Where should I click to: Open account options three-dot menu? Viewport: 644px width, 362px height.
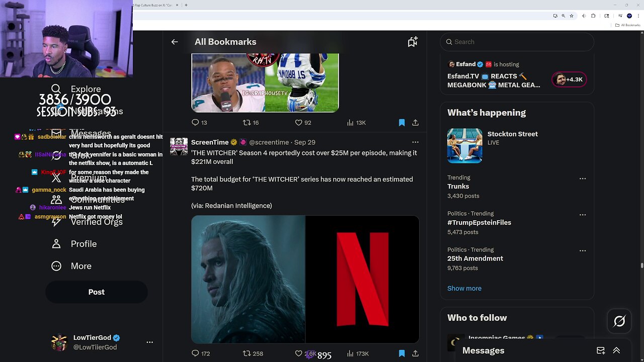(x=149, y=342)
